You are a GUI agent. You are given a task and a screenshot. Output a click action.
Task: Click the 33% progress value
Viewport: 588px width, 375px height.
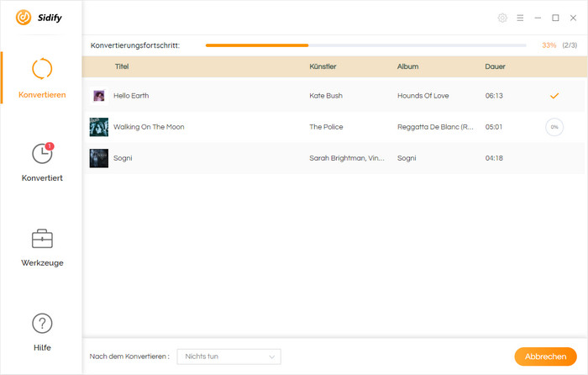tap(549, 45)
